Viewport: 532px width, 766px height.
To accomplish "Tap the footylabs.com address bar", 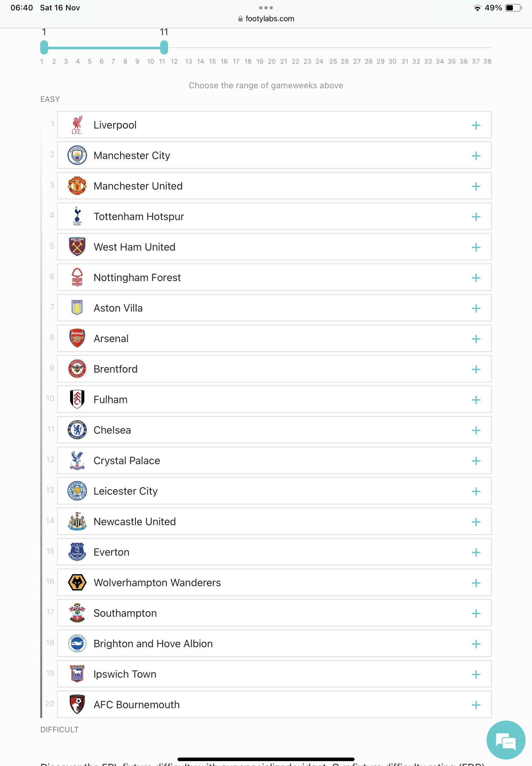I will pos(266,19).
